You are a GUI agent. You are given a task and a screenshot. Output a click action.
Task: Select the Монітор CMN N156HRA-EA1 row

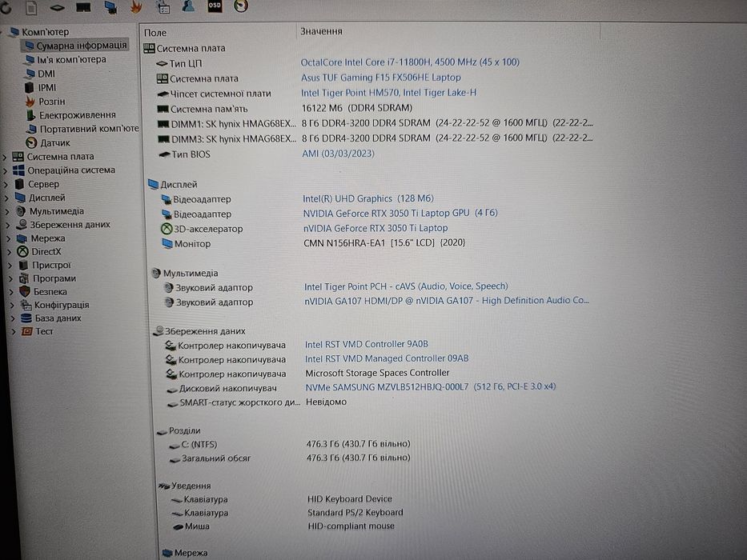point(314,243)
